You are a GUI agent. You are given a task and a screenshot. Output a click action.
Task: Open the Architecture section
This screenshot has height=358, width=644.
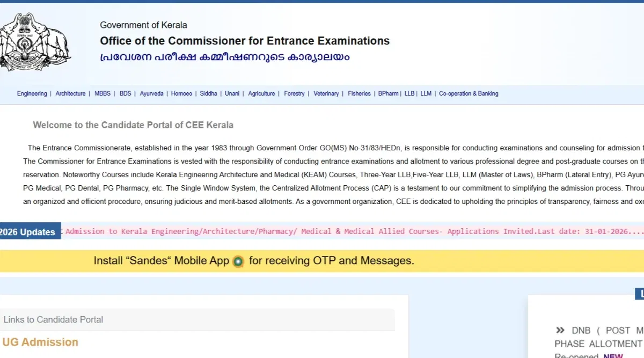click(70, 93)
